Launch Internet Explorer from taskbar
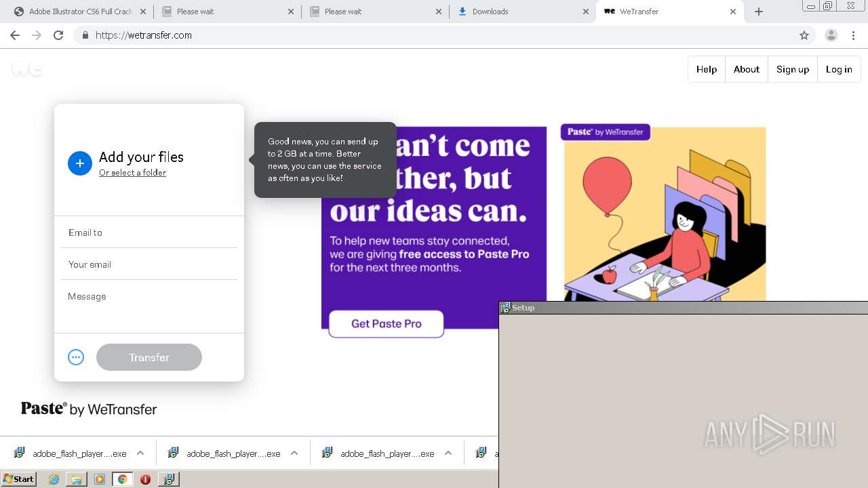 pos(54,479)
